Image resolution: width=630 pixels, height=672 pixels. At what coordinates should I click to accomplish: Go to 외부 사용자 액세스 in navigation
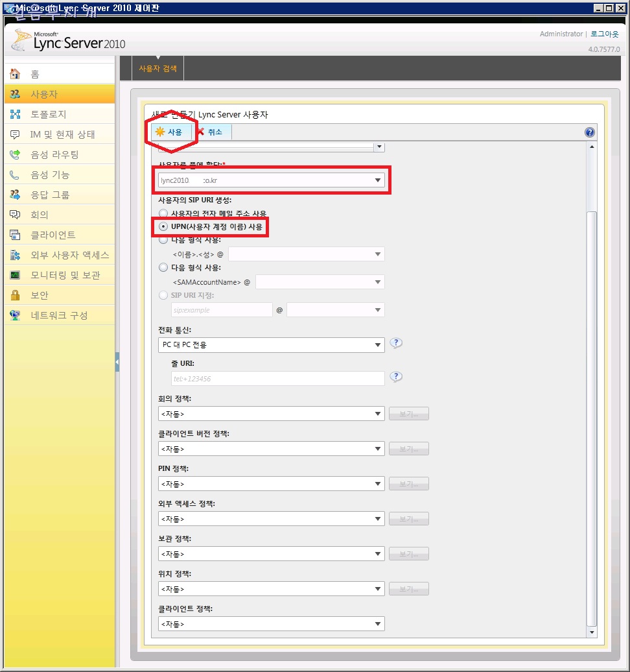click(60, 255)
